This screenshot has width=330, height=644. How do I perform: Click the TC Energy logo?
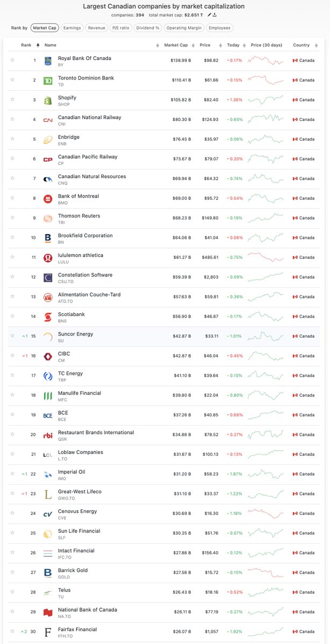point(47,376)
